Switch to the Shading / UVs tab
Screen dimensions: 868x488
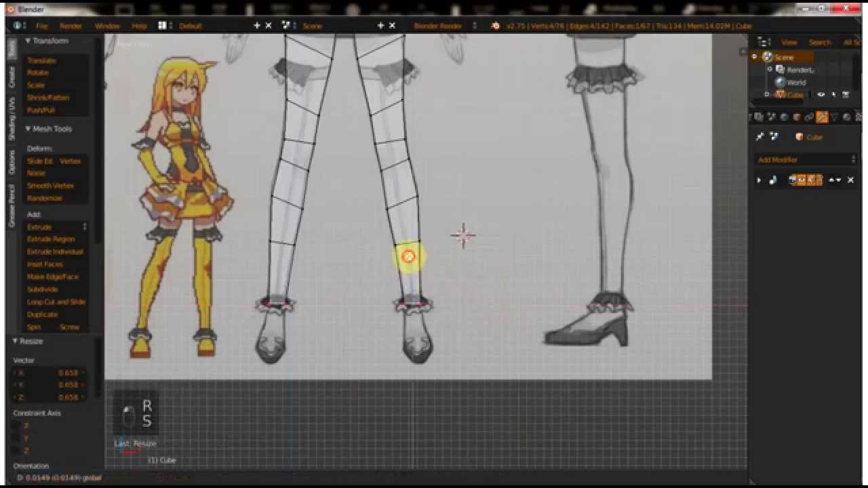click(x=12, y=119)
